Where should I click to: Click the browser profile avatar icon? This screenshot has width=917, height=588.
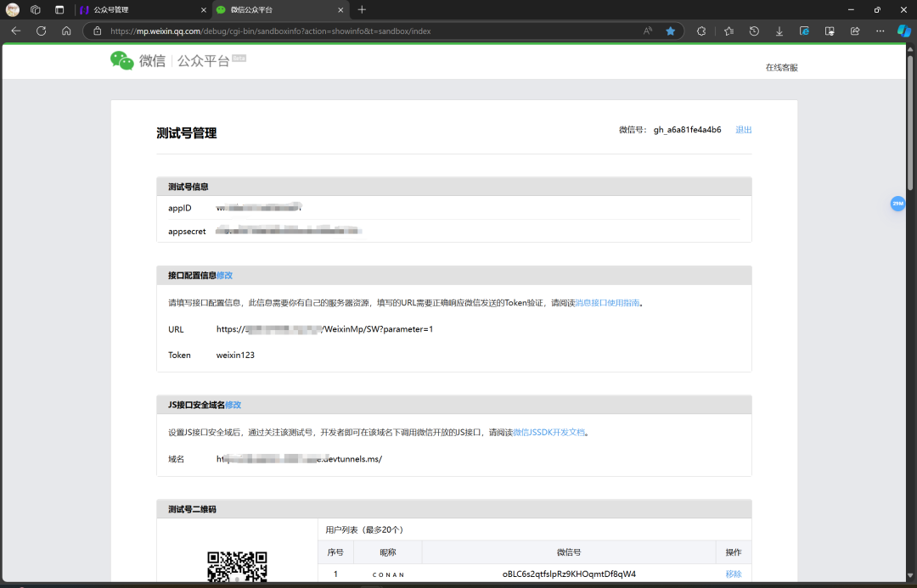click(12, 10)
